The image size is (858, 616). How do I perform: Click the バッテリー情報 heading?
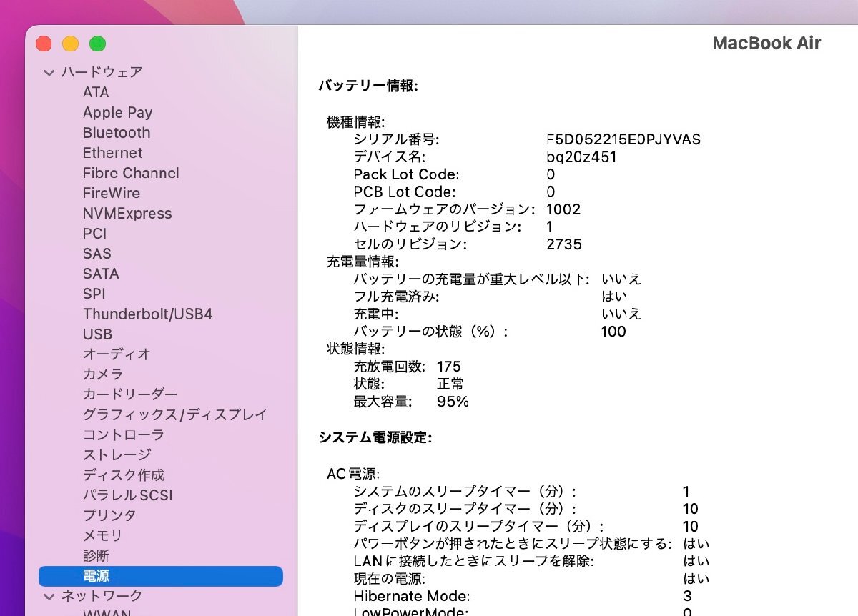point(368,86)
